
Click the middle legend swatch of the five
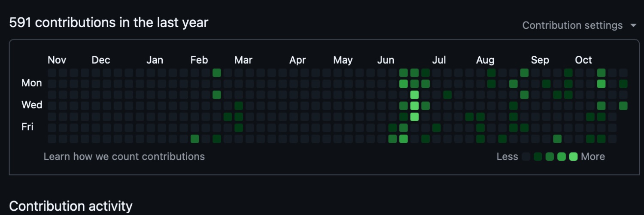point(550,157)
